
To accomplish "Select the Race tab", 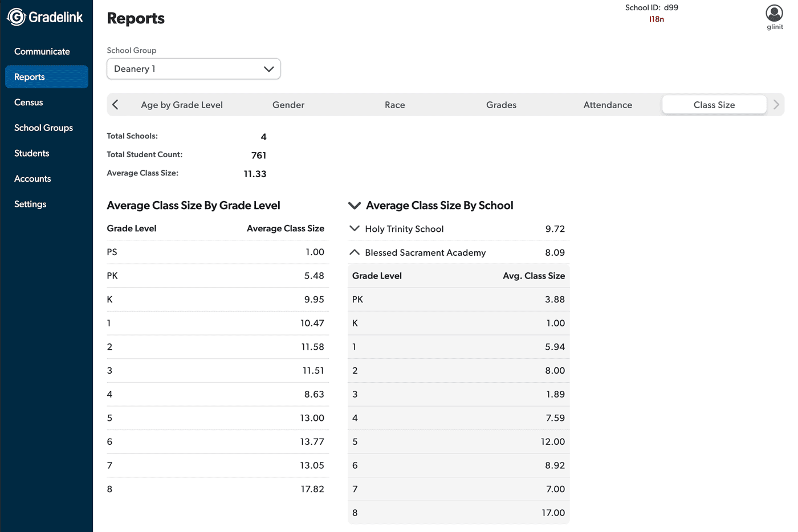I will 394,105.
